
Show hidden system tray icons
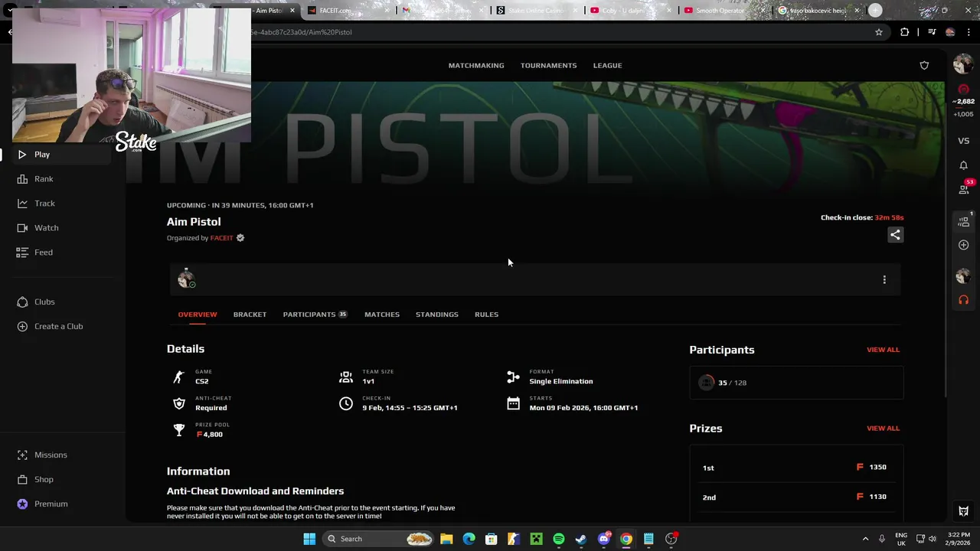[x=865, y=539]
